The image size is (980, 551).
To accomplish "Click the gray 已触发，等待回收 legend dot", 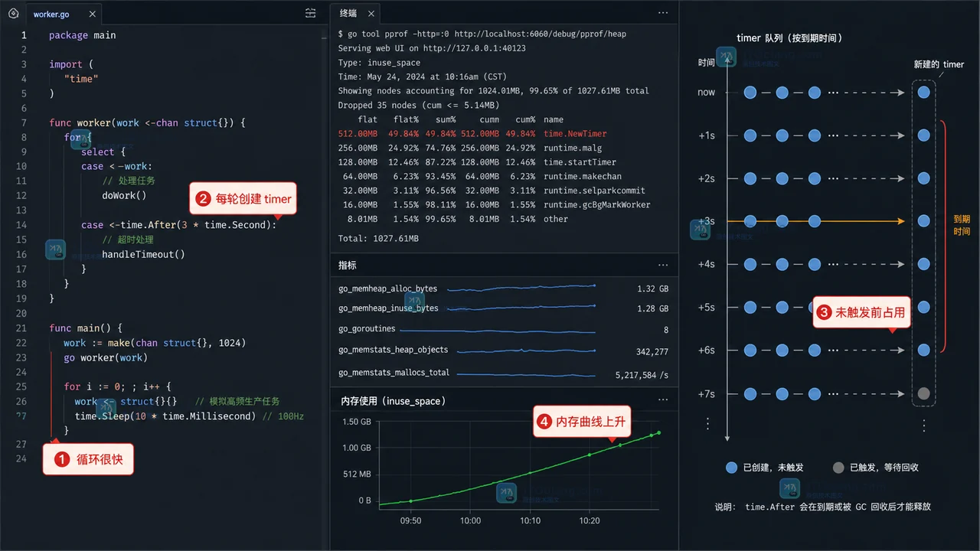I will [x=838, y=467].
